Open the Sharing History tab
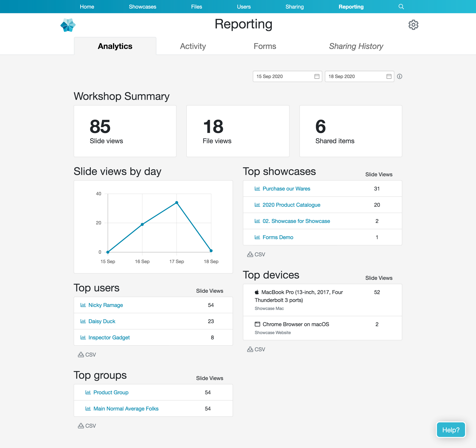476x448 pixels. (356, 46)
